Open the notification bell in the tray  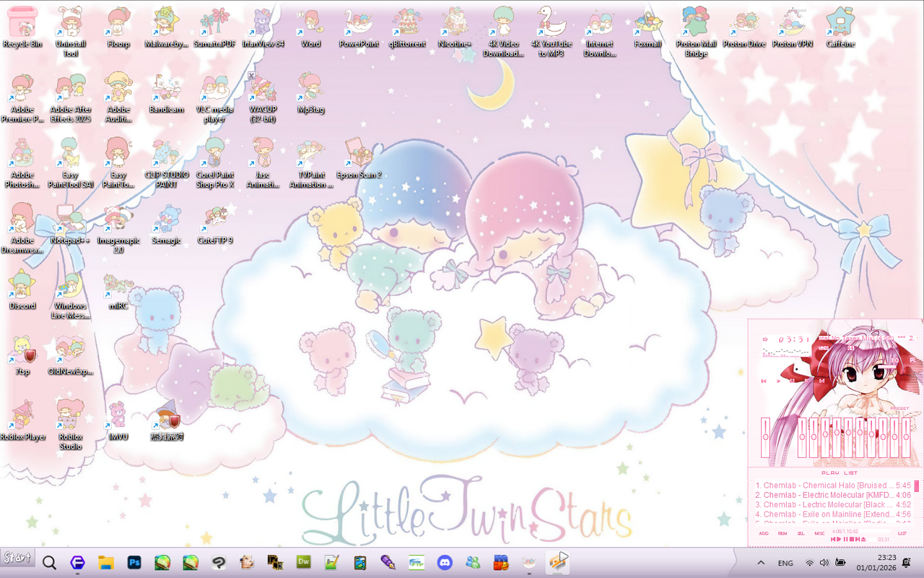(906, 562)
